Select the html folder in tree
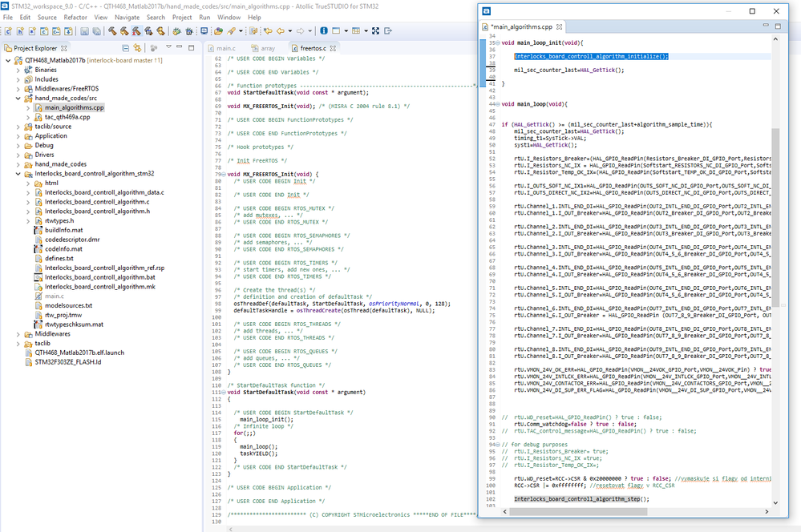This screenshot has height=532, width=801. coord(51,183)
